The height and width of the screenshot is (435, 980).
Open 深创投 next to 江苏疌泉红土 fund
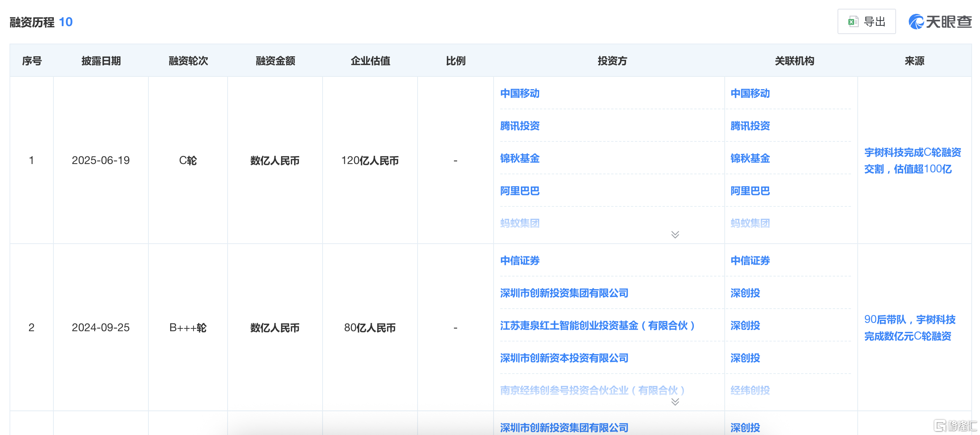point(745,326)
